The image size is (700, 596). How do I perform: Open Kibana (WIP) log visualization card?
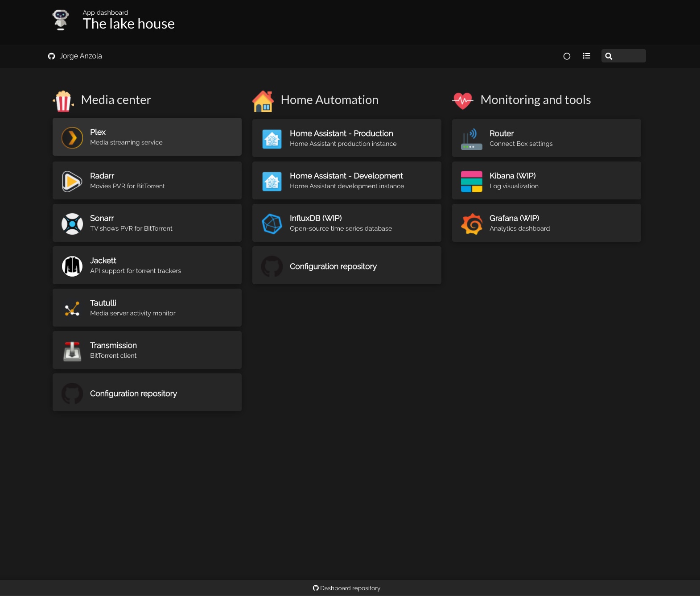547,181
